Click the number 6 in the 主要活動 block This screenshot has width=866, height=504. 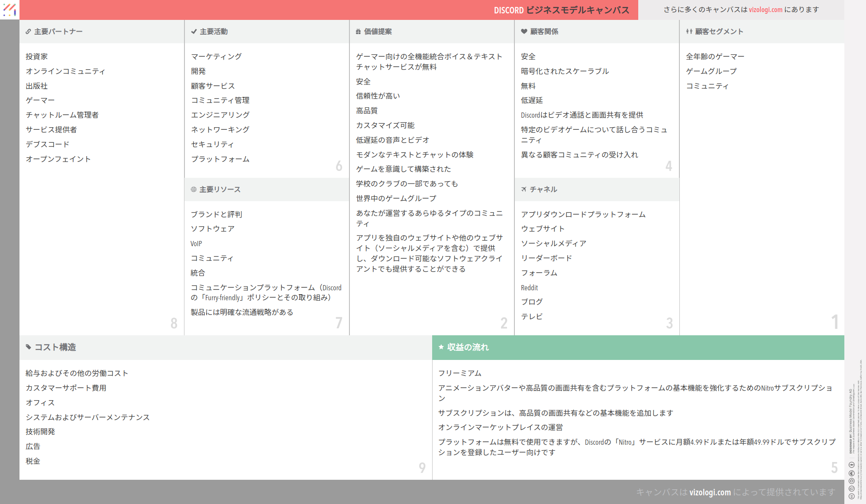click(339, 166)
